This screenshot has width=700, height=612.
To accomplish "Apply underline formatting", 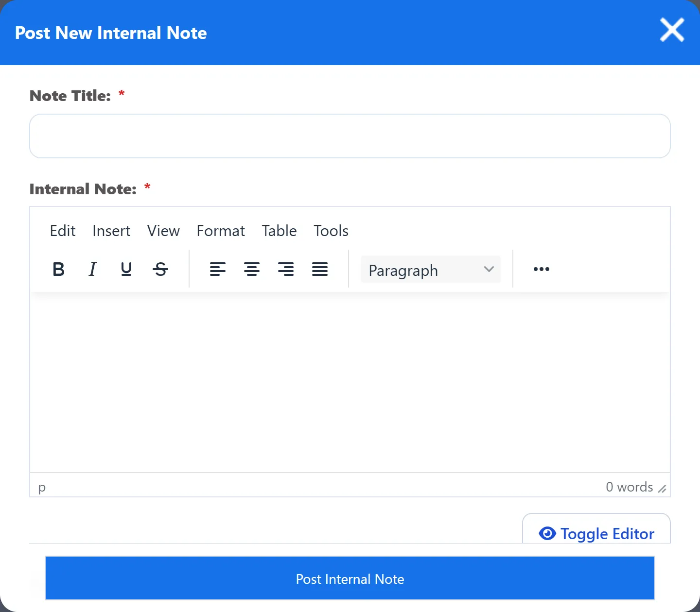I will click(126, 269).
